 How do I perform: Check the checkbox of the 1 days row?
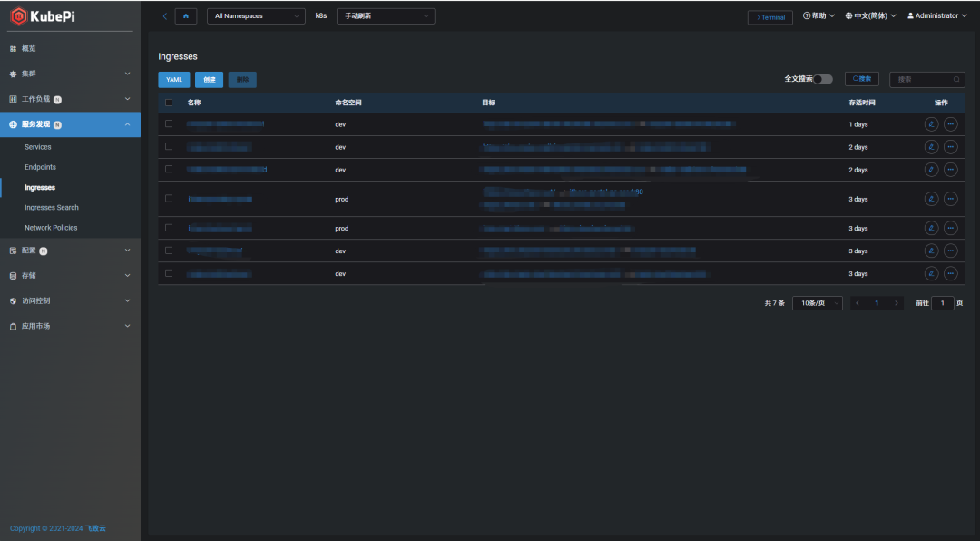click(169, 123)
